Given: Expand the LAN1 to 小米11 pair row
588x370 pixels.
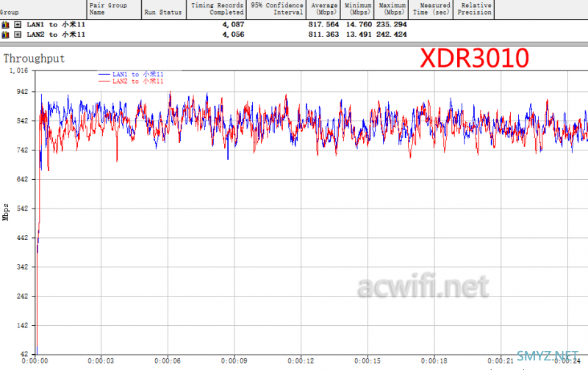Looking at the screenshot, I should (18, 25).
